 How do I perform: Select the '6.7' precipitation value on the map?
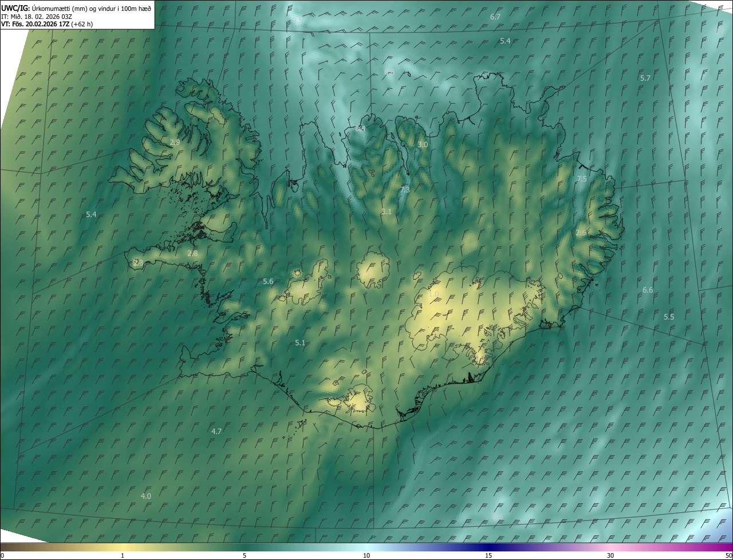(x=495, y=17)
